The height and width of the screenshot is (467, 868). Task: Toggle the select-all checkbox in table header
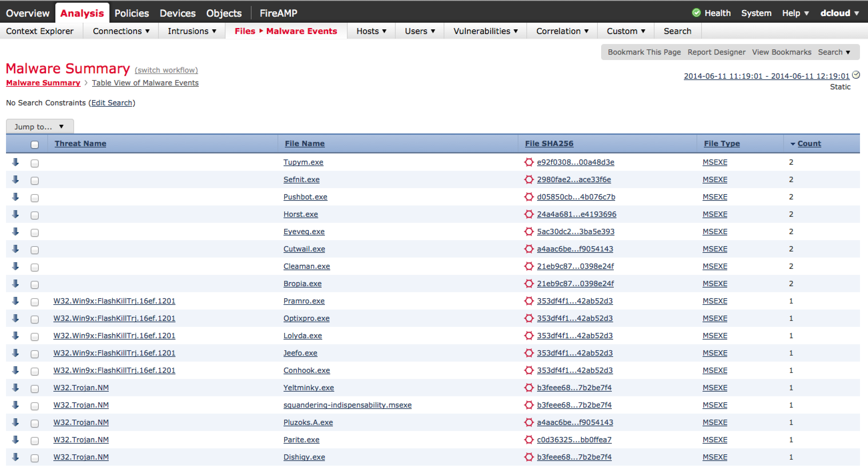35,144
